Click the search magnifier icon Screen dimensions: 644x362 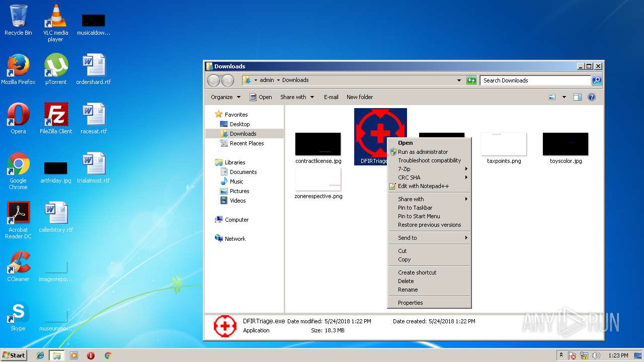pyautogui.click(x=596, y=80)
